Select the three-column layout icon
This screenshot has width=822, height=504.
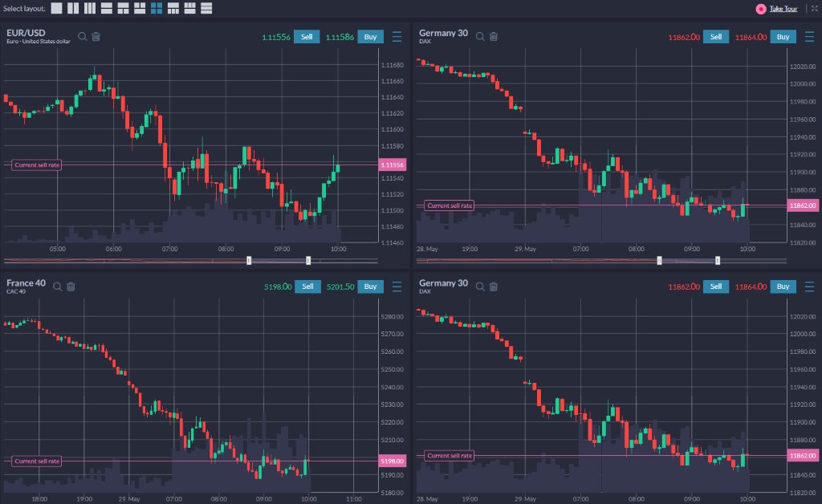coord(90,8)
